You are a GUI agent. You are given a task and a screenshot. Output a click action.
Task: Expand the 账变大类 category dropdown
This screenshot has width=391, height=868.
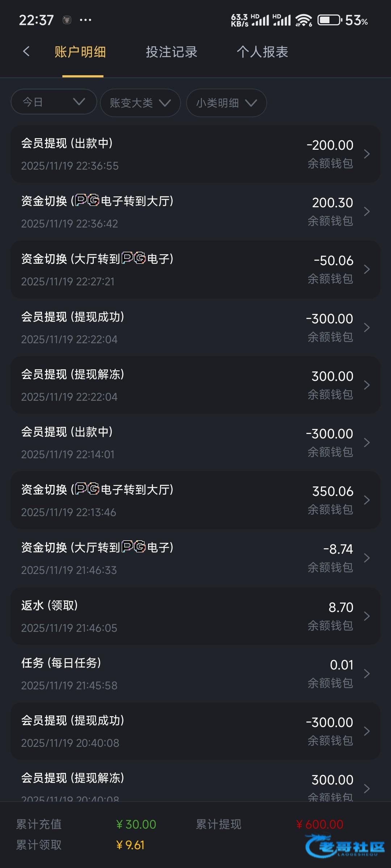pos(140,103)
